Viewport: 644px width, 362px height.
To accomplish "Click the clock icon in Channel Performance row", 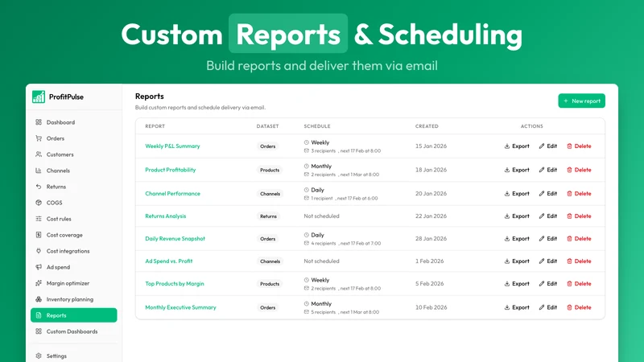I will [307, 190].
